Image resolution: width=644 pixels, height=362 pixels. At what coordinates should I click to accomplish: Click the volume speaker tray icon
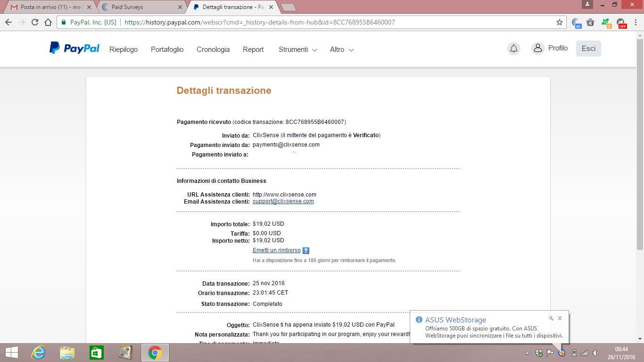point(595,353)
